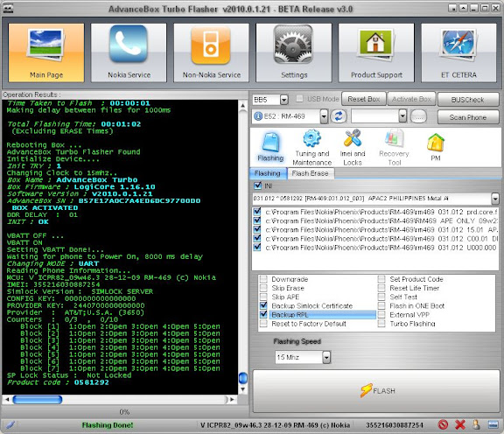Click the log scroll up arrow

click(x=243, y=106)
